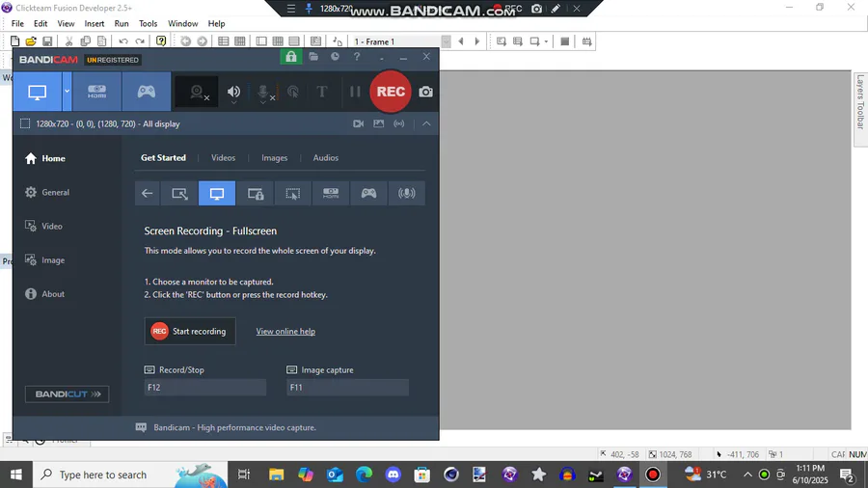Click the big red REC button

(x=391, y=92)
